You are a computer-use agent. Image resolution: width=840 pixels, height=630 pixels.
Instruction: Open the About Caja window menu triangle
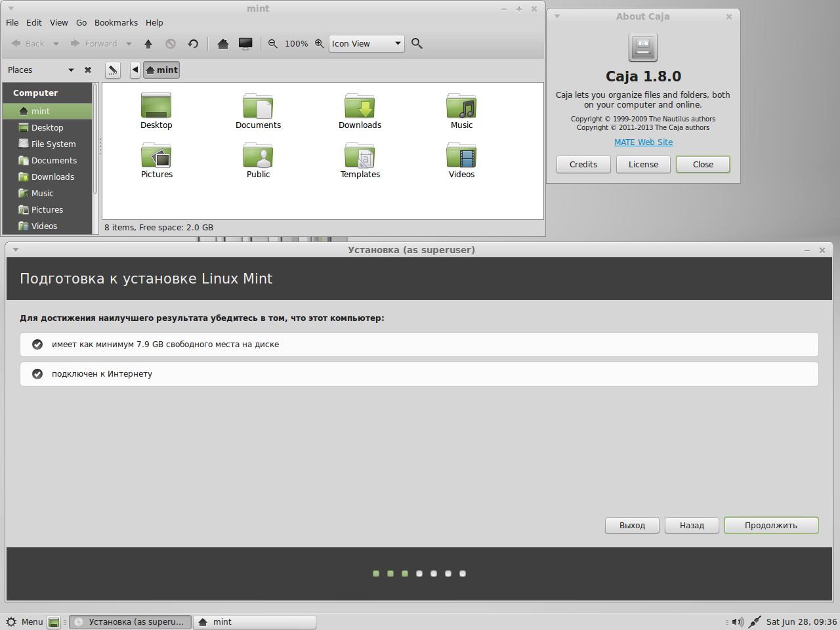point(557,16)
